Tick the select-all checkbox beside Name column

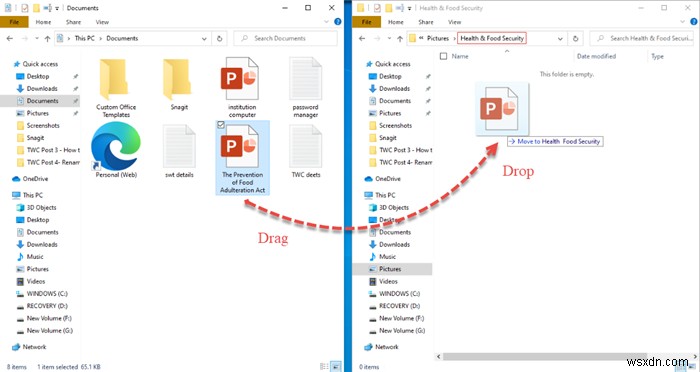[443, 56]
